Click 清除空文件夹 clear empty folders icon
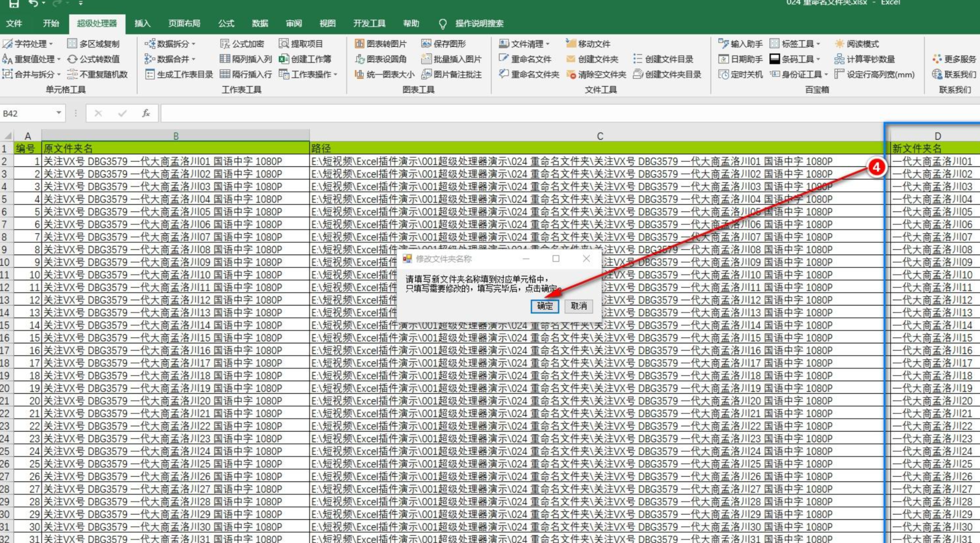Screen dimensions: 980x543 point(571,75)
